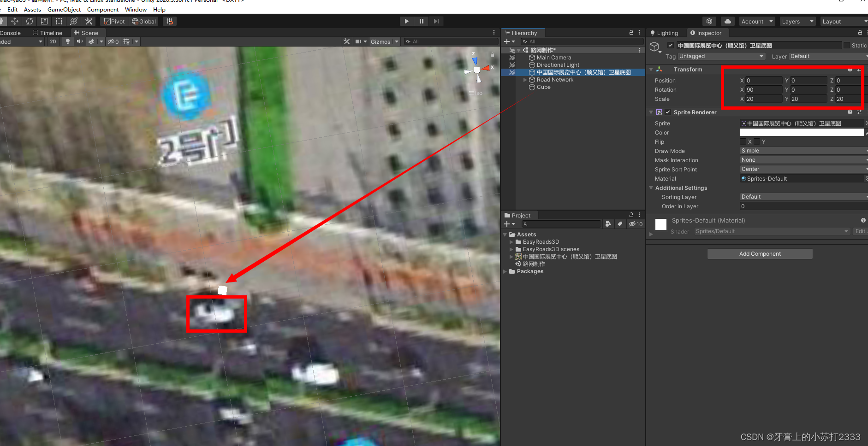Select the Move tool
Viewport: 868px width, 446px height.
click(x=15, y=21)
